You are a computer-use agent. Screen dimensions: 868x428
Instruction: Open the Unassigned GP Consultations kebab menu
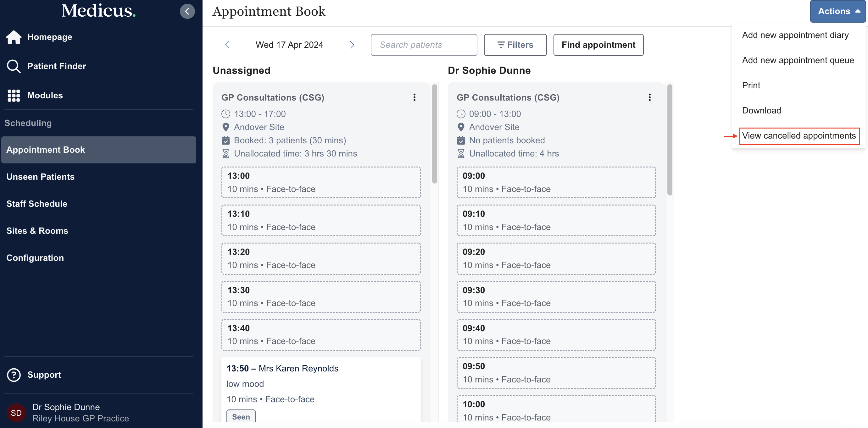(414, 98)
